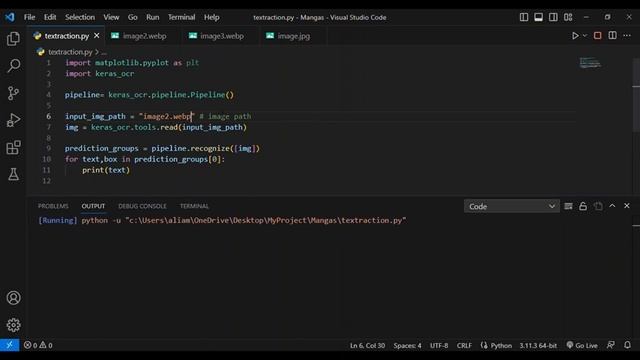Open the Edit menu
The width and height of the screenshot is (640, 360).
coord(50,17)
